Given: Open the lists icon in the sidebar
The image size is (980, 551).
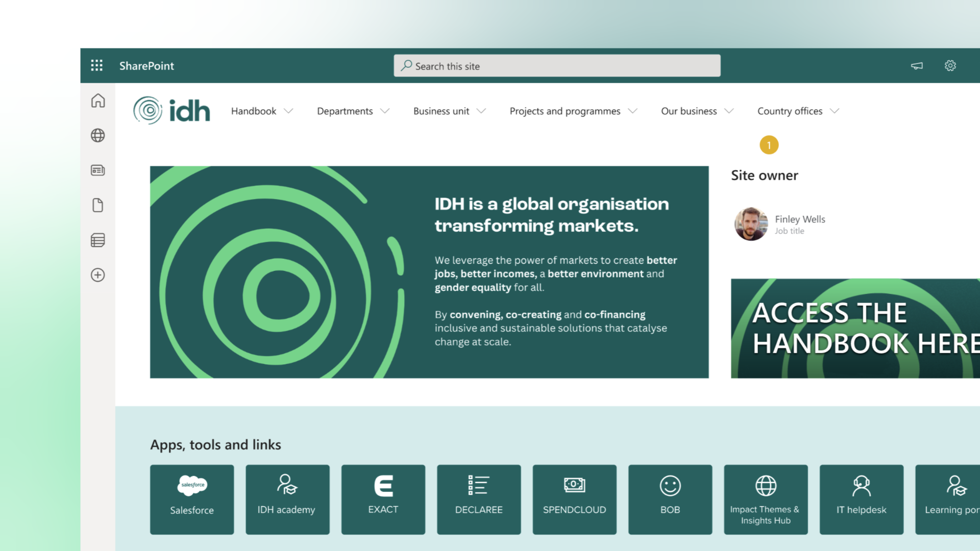Looking at the screenshot, I should [x=98, y=240].
